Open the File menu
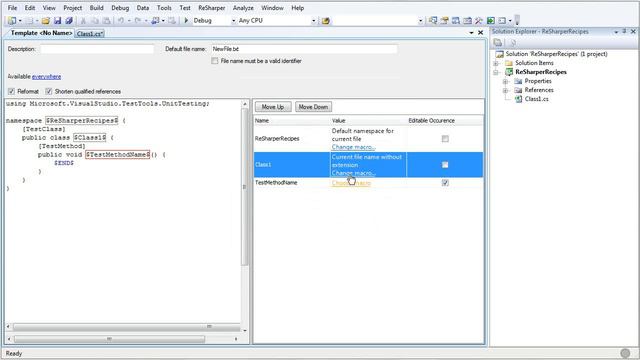Image resolution: width=640 pixels, height=360 pixels. click(x=12, y=8)
